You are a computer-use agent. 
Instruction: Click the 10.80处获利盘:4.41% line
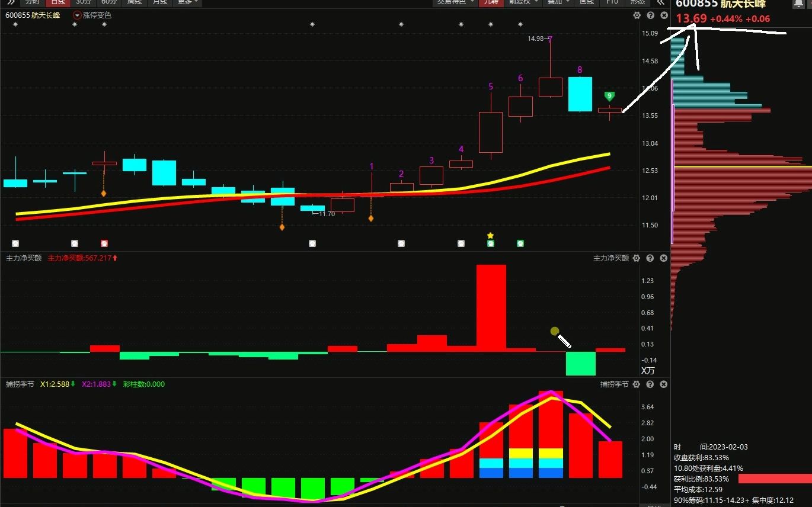tap(708, 469)
